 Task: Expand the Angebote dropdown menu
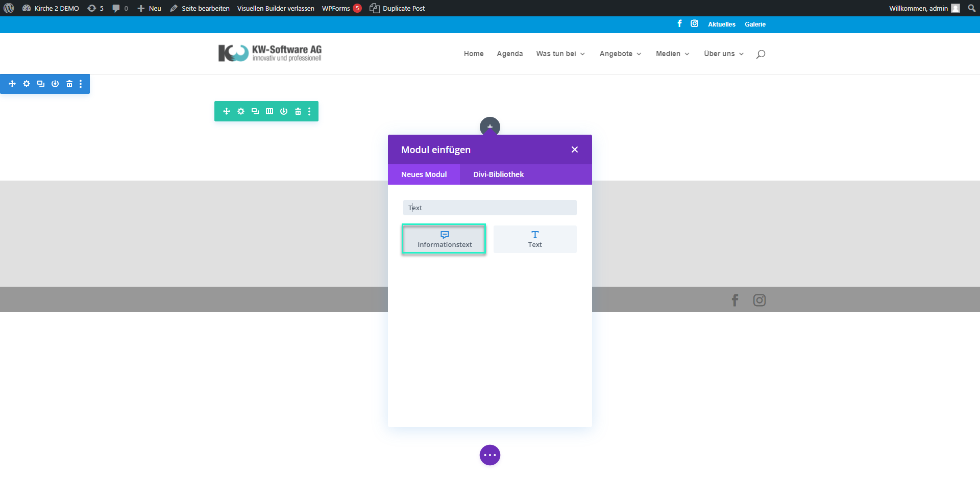620,54
